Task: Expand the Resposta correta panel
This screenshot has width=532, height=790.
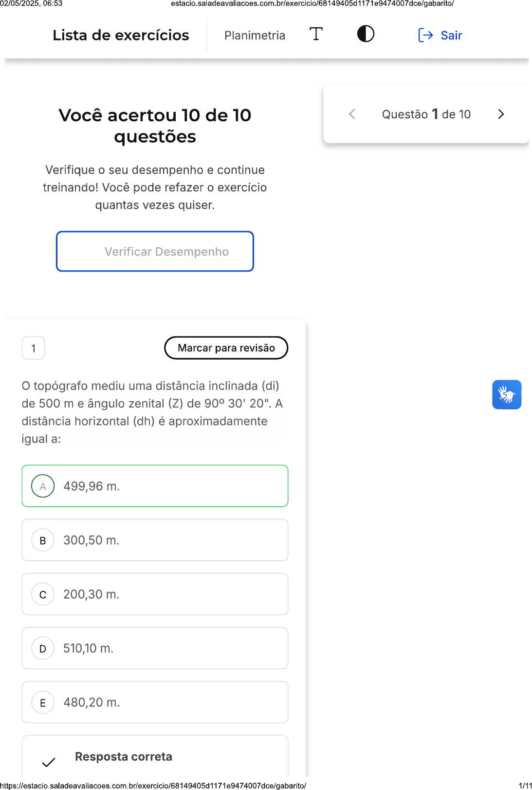Action: (155, 757)
